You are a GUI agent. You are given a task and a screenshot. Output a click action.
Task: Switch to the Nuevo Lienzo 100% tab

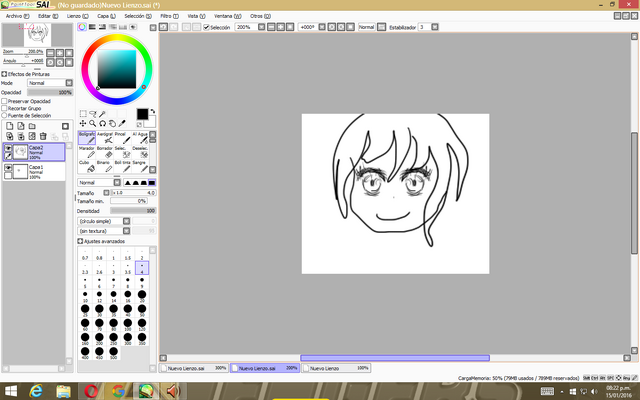(x=336, y=368)
